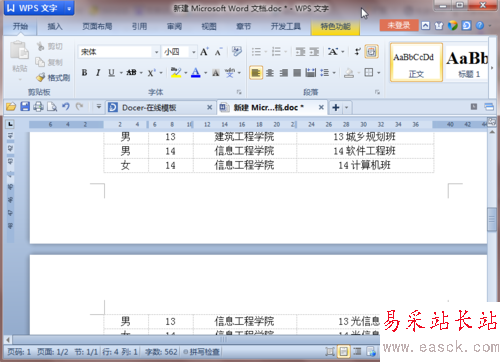Select align left paragraph button
The image size is (500, 362).
[x=256, y=72]
